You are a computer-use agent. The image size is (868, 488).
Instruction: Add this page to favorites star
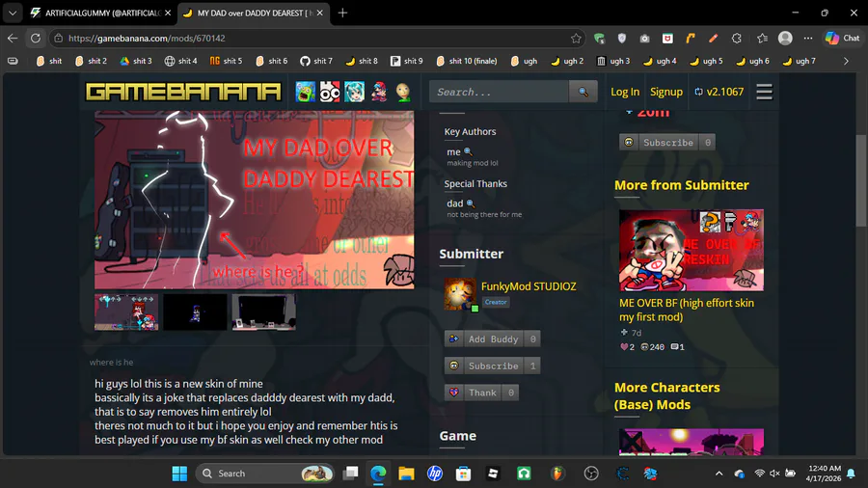tap(576, 39)
